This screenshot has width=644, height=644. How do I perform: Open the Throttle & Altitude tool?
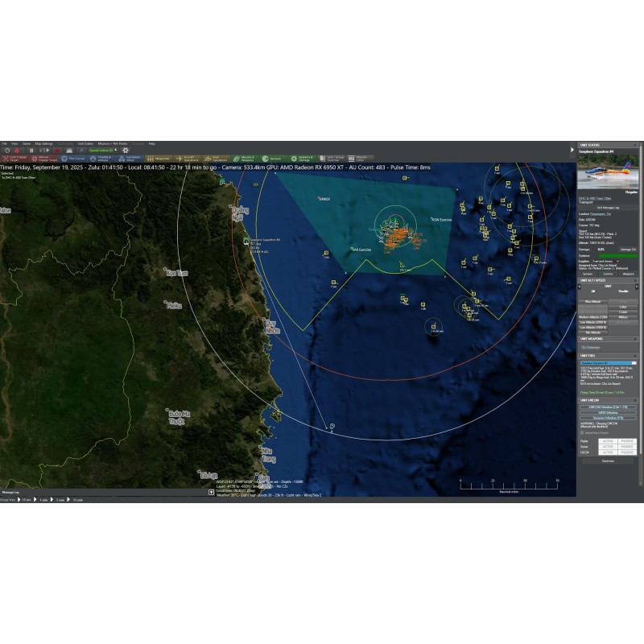click(x=104, y=159)
